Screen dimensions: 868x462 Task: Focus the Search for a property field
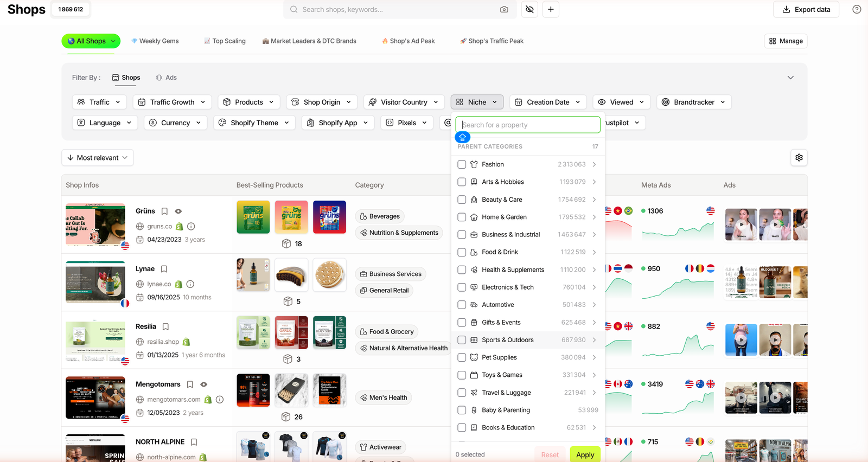click(x=528, y=125)
